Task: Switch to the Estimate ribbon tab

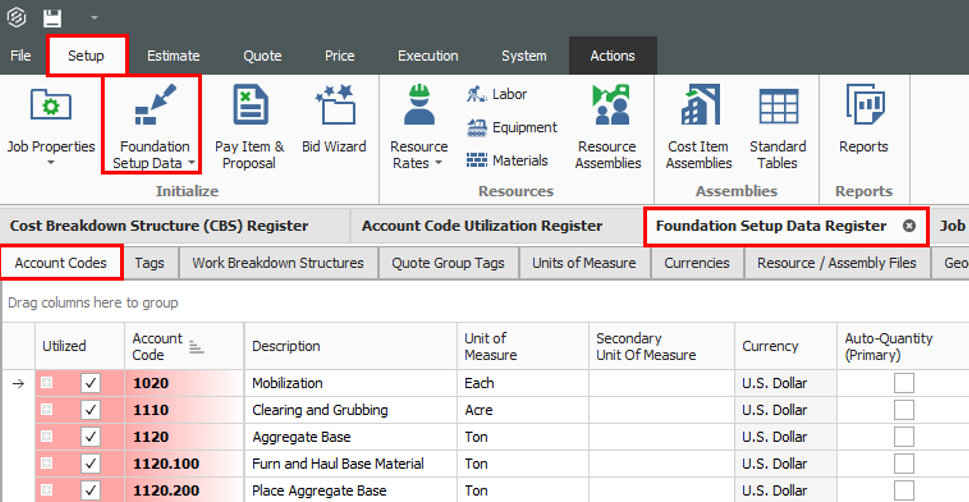Action: tap(173, 56)
